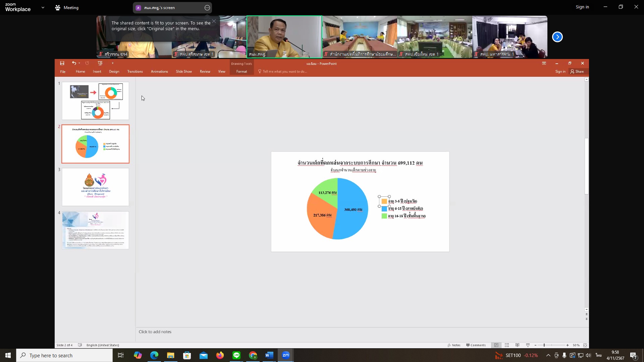The height and width of the screenshot is (362, 644).
Task: Click the Save icon in PowerPoint
Action: click(62, 63)
